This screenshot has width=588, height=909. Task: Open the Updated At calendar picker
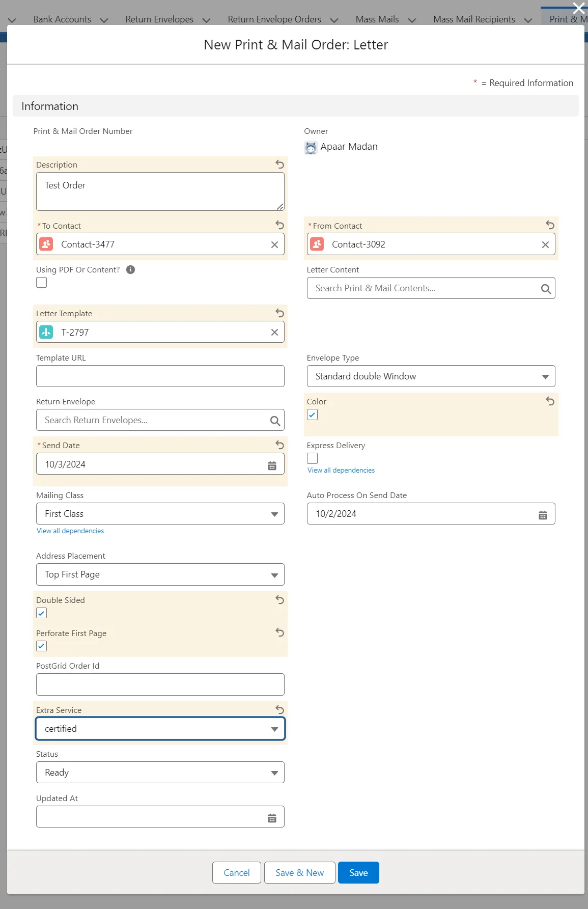[x=272, y=818]
